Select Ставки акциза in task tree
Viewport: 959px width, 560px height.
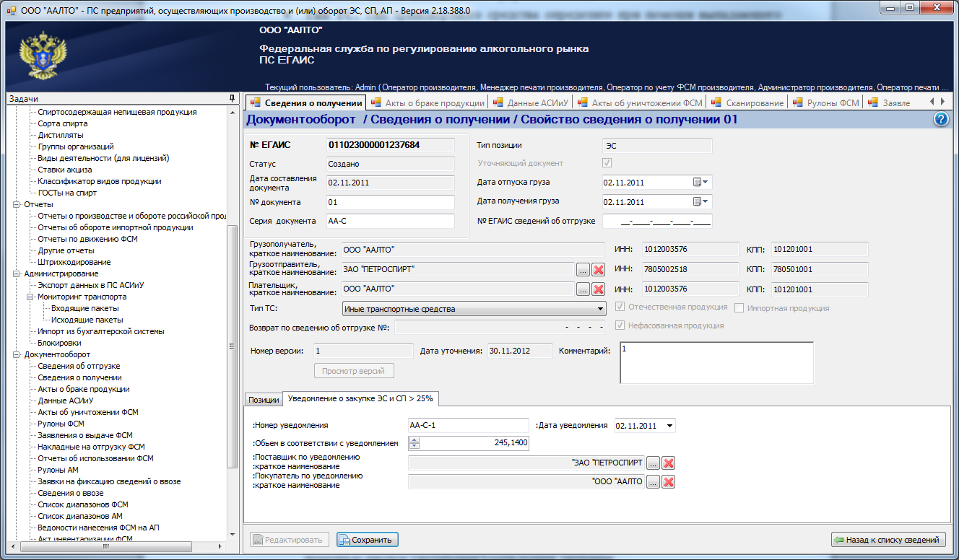pyautogui.click(x=65, y=170)
